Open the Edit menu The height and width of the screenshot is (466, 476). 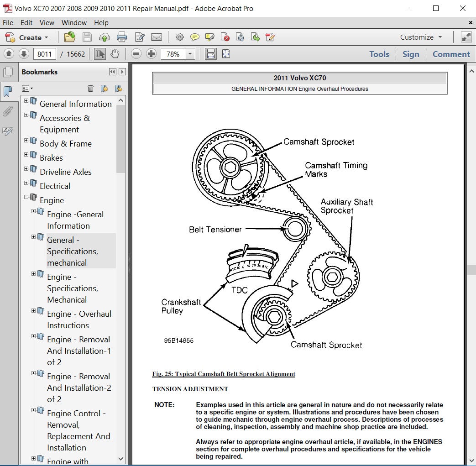[x=26, y=23]
